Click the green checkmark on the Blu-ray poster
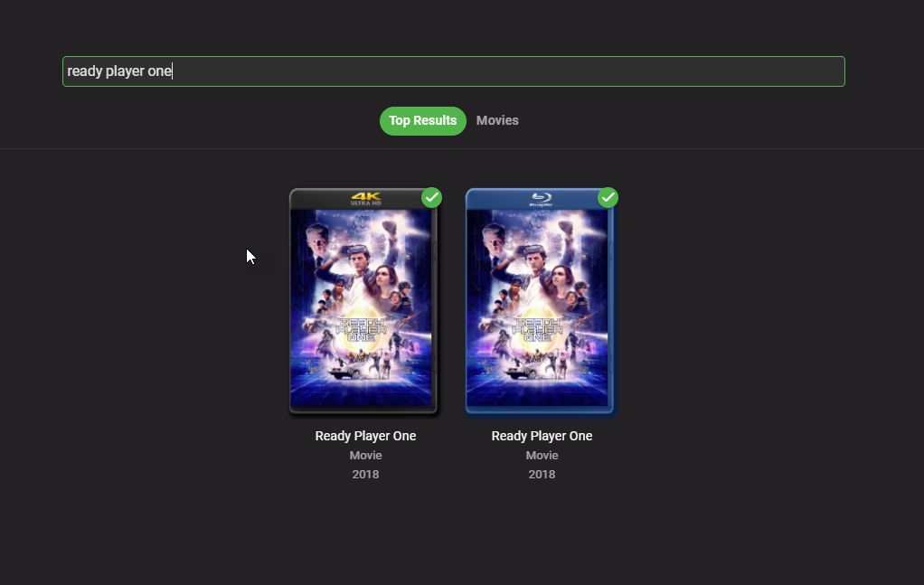This screenshot has width=924, height=585. (x=608, y=197)
